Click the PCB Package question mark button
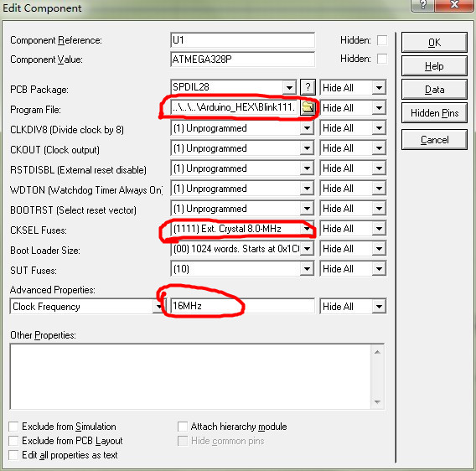Screen dimensions: 476x471 click(x=308, y=87)
